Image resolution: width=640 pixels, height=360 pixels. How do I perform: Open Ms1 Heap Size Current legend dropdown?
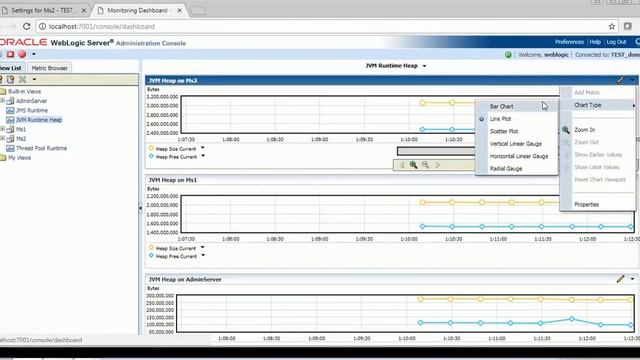click(x=202, y=247)
